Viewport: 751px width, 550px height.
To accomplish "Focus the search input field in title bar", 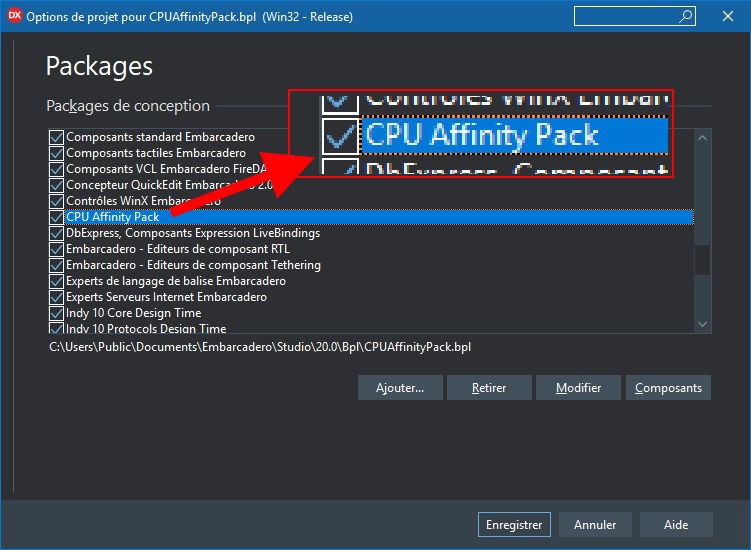I will point(635,16).
